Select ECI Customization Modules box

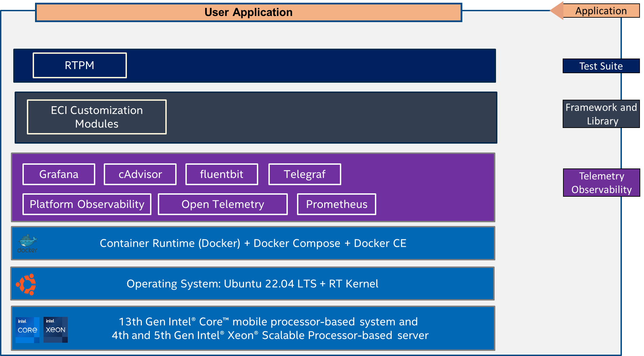pyautogui.click(x=97, y=117)
